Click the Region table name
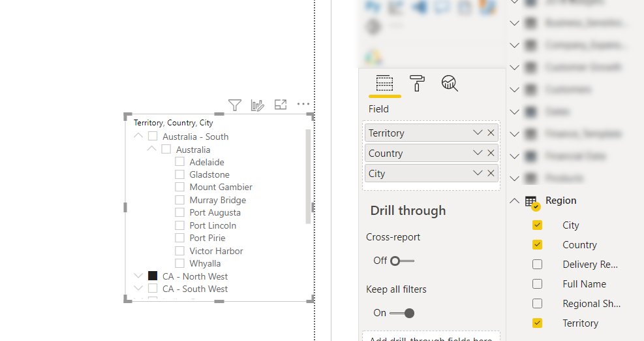The width and height of the screenshot is (644, 341). 560,201
